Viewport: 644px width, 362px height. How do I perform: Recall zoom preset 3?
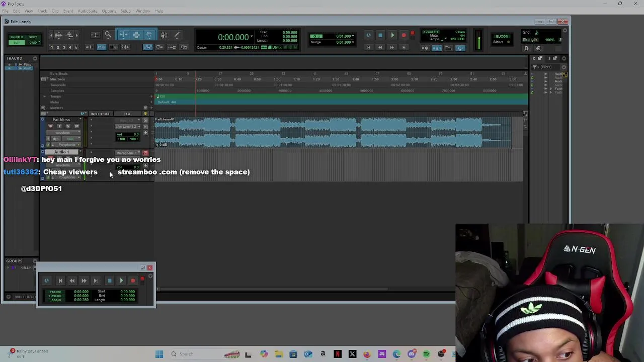[64, 47]
